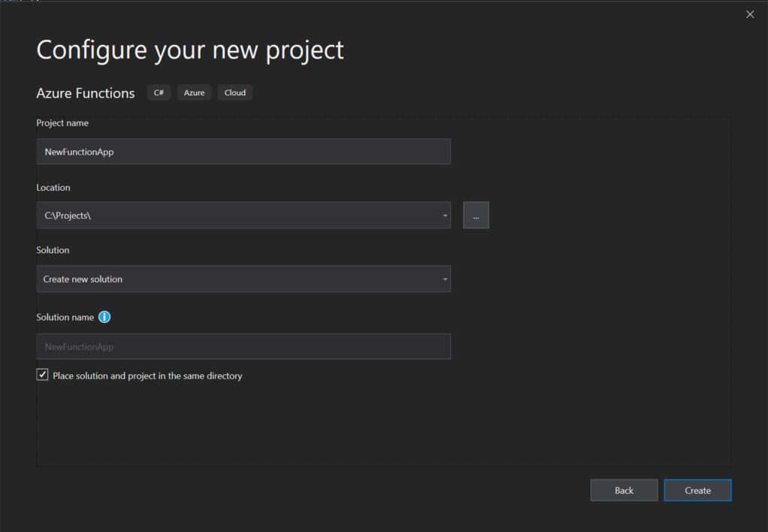Click the Azure tag label
The height and width of the screenshot is (532, 768).
tap(194, 92)
